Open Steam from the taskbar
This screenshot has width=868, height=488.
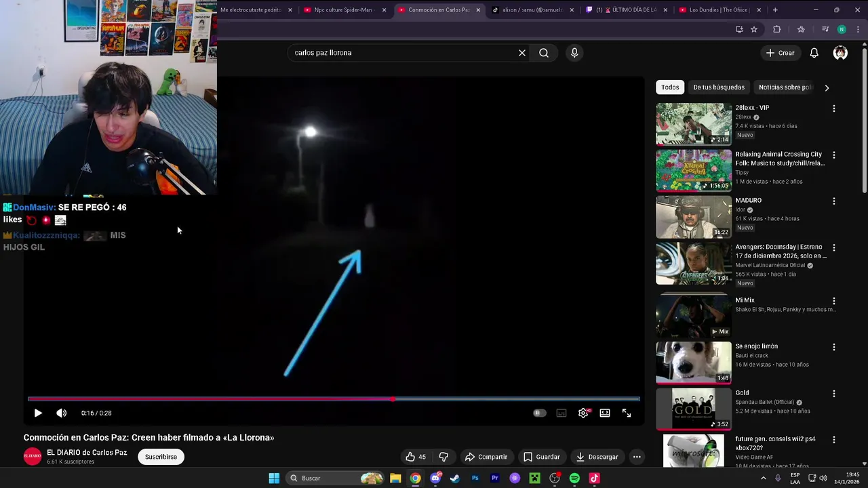pyautogui.click(x=455, y=479)
